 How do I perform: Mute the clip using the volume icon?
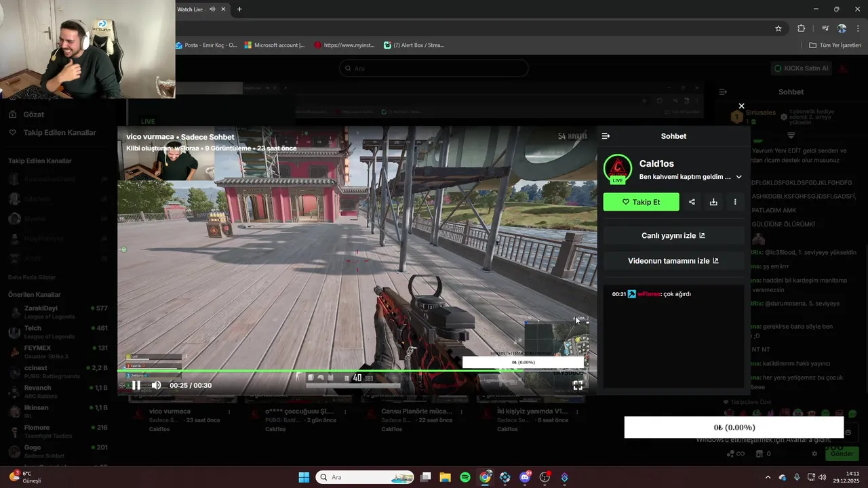(156, 385)
